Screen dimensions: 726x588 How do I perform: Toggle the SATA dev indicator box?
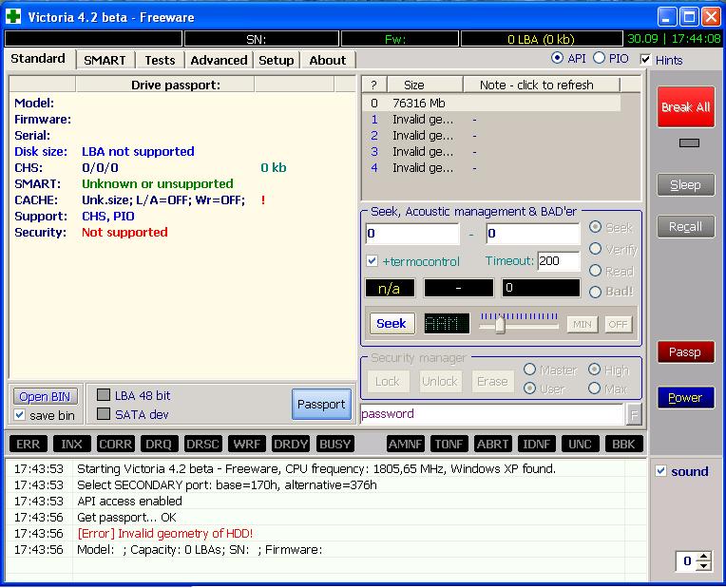tap(104, 413)
